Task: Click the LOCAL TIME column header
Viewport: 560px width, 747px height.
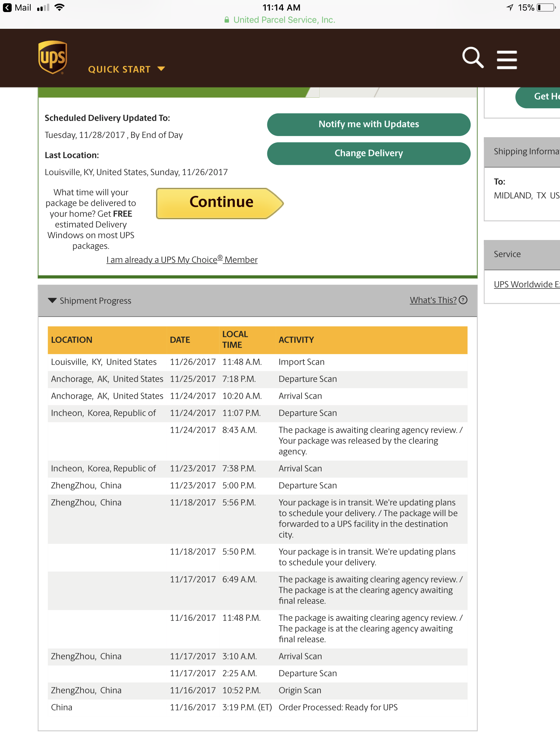Action: pyautogui.click(x=235, y=340)
